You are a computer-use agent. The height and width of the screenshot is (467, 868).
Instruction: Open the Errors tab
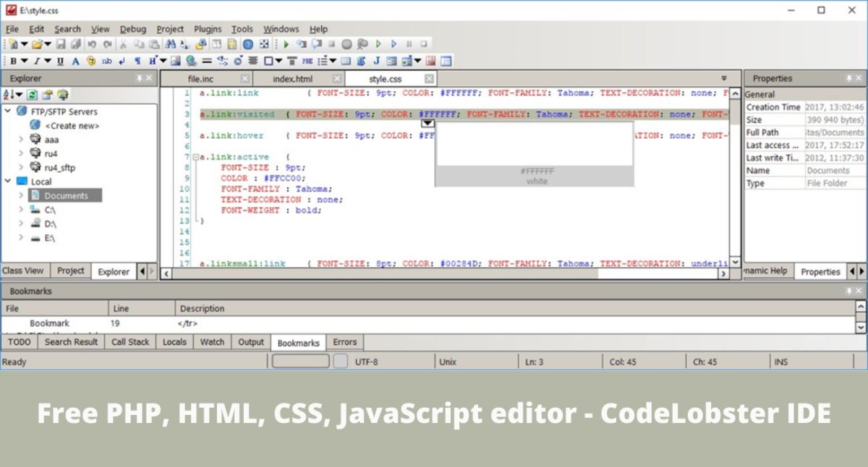pos(345,342)
